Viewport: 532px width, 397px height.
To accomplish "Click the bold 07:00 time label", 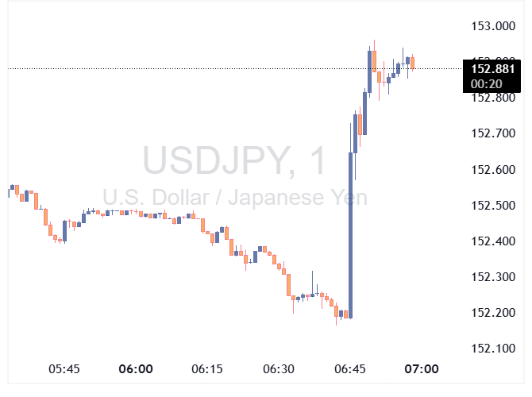I will tap(422, 369).
